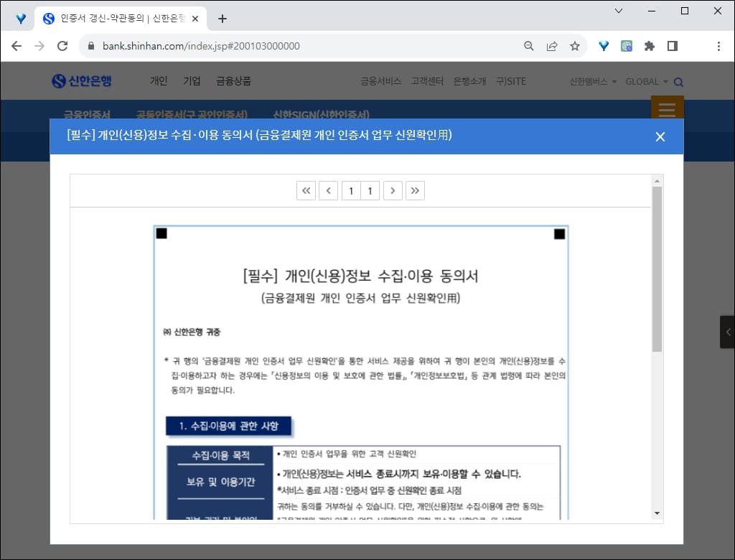Close the consent form dialog
Viewport: 735px width, 560px height.
tap(660, 136)
